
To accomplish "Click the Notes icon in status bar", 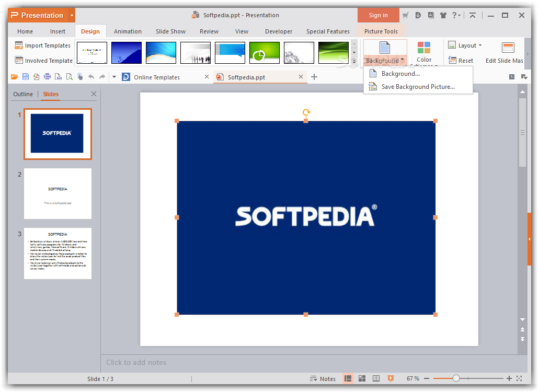I will pos(313,378).
